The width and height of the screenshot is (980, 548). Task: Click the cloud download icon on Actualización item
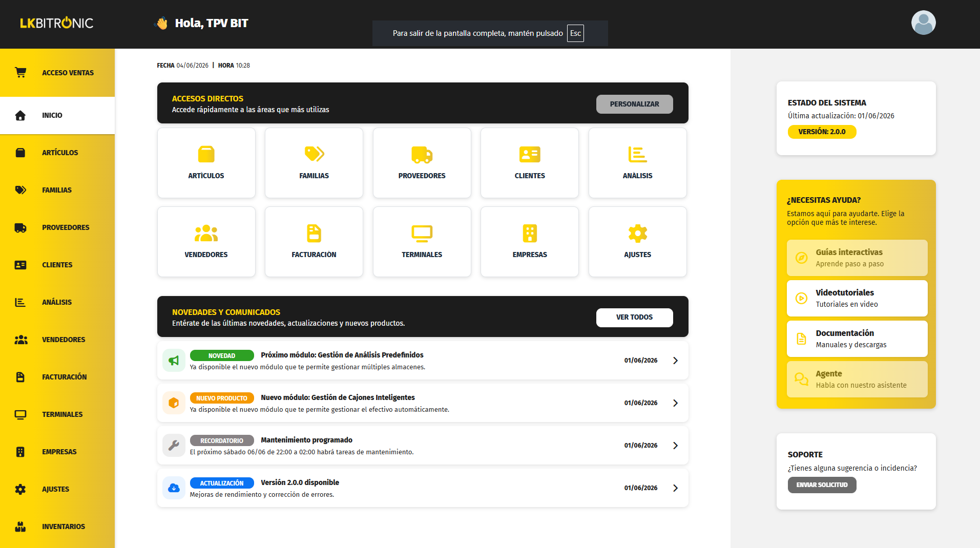(x=174, y=488)
